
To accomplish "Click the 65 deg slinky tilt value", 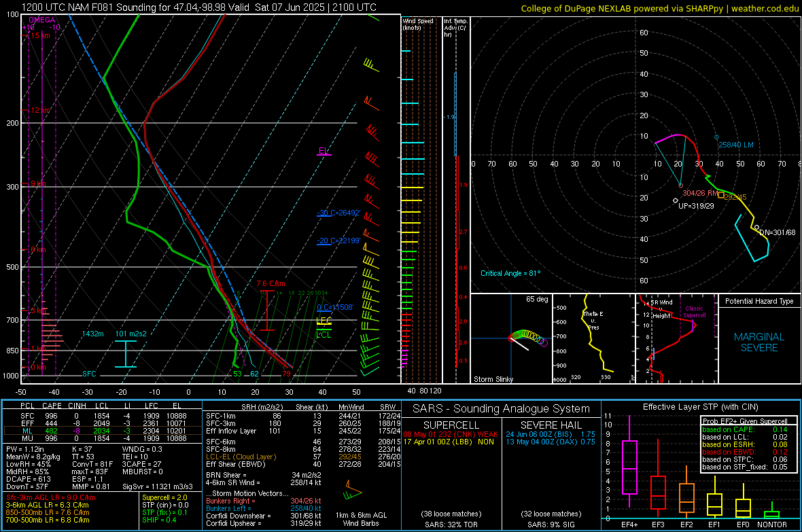I will coord(537,299).
